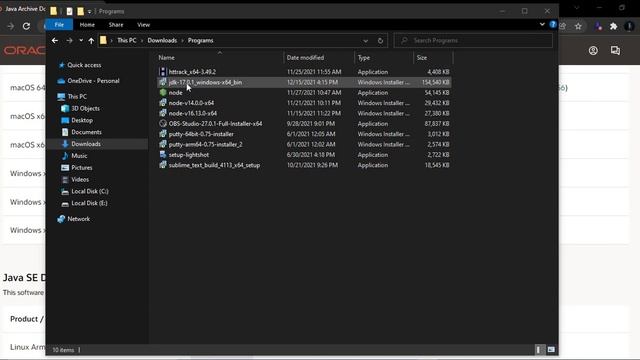Image resolution: width=640 pixels, height=360 pixels.
Task: Select the putty-64bit-0.75-installer icon
Action: coord(163,134)
